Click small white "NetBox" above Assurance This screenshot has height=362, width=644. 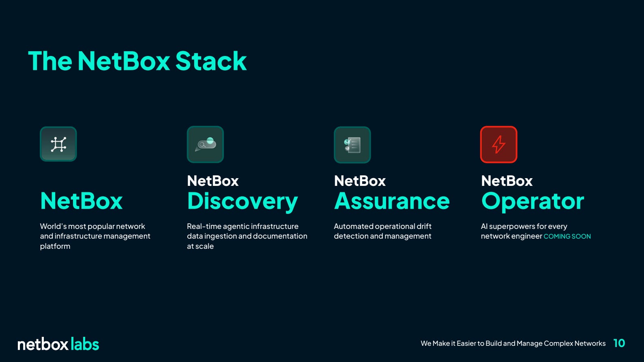click(360, 181)
